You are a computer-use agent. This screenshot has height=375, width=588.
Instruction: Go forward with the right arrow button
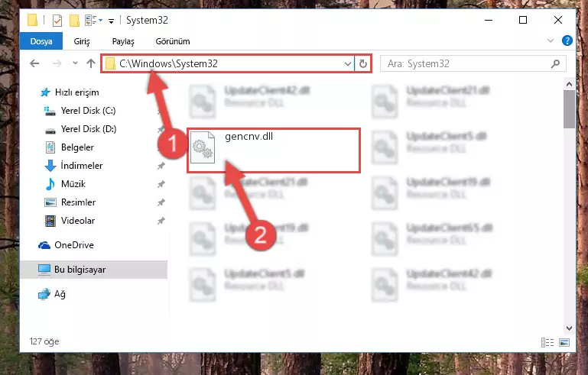click(x=57, y=63)
